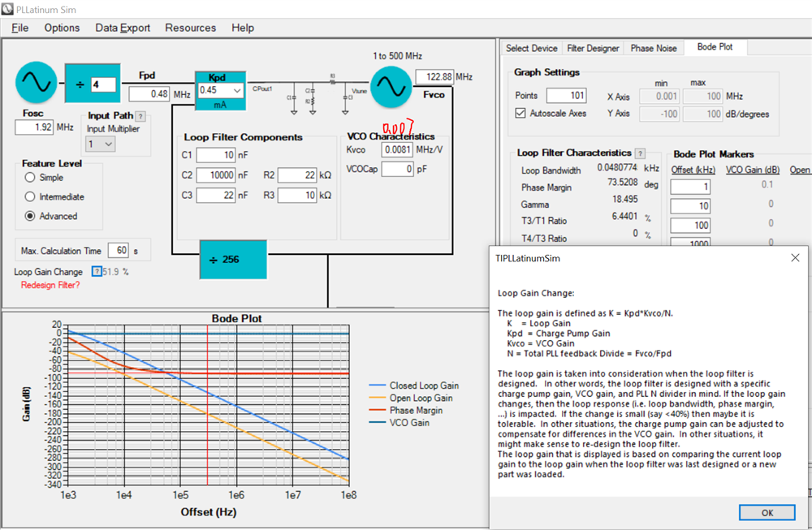Click the X Axis min field

(659, 97)
